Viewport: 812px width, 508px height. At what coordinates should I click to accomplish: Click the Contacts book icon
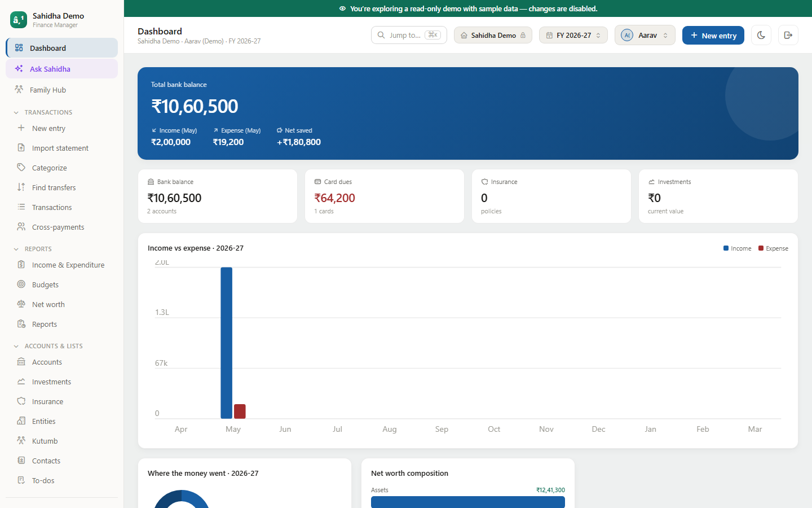(x=21, y=461)
